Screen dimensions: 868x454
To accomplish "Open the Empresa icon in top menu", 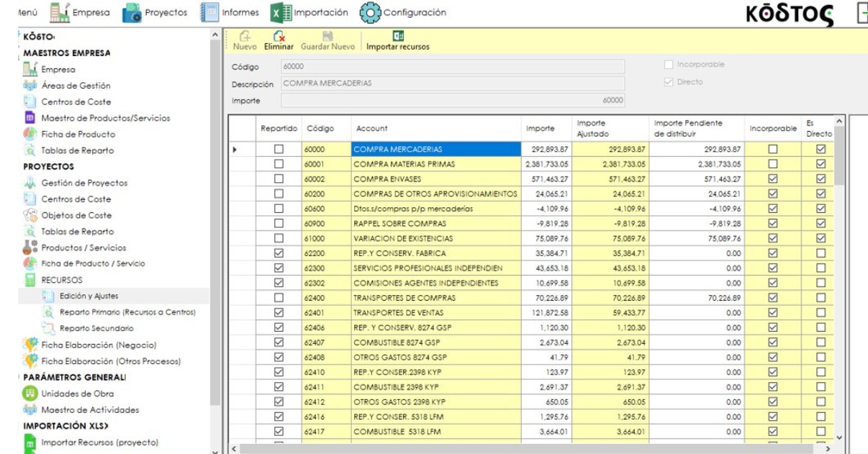I will (x=58, y=13).
